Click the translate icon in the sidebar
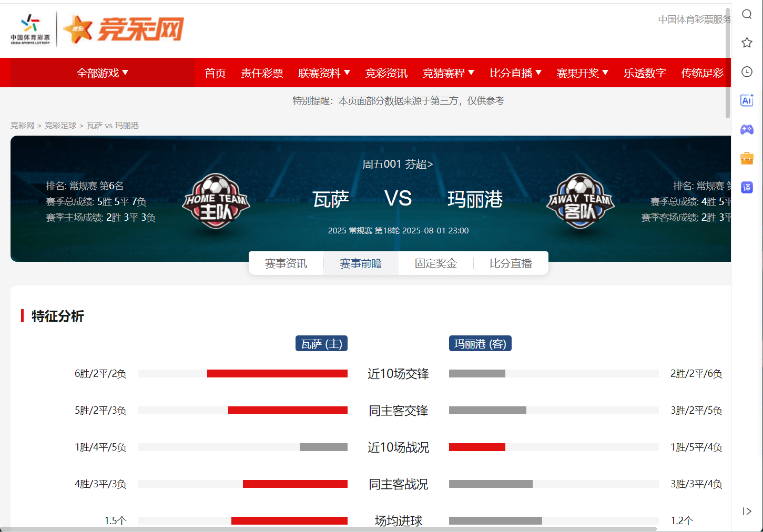Screen dimensions: 763x532 pyautogui.click(x=747, y=187)
